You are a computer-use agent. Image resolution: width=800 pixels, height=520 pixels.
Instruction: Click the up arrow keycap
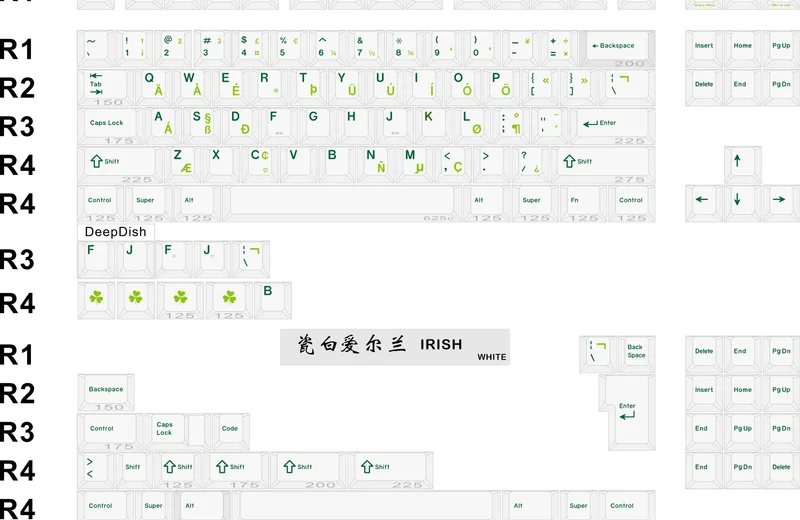(742, 165)
